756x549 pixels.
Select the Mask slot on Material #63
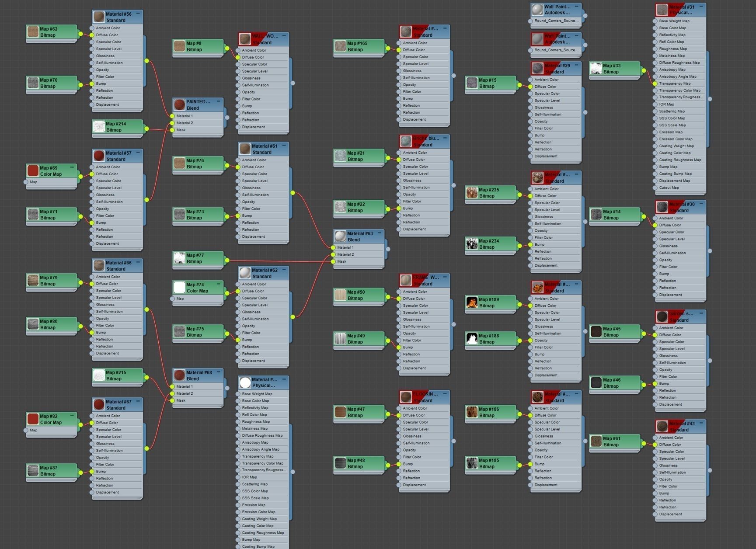[359, 261]
